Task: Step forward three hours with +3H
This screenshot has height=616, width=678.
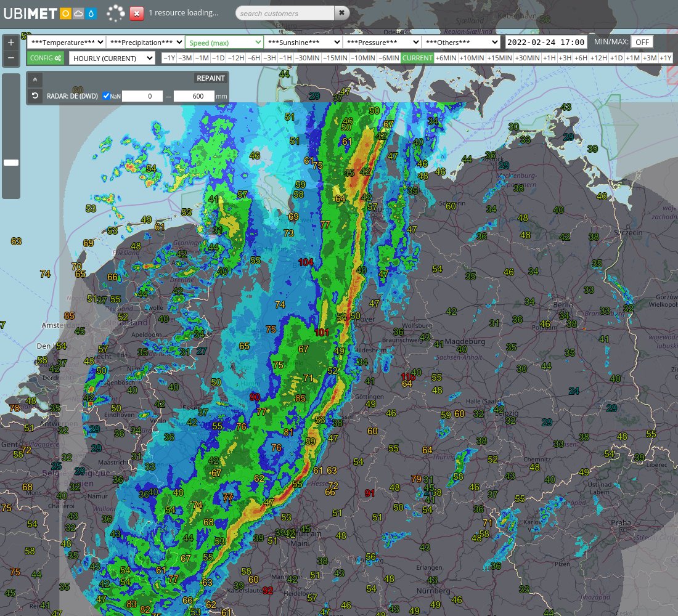Action: 565,58
